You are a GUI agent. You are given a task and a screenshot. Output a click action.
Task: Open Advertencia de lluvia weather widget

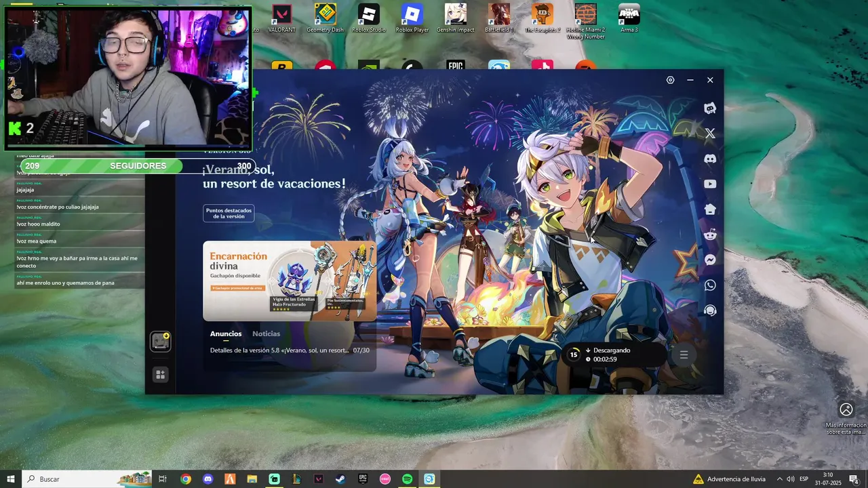pyautogui.click(x=729, y=479)
